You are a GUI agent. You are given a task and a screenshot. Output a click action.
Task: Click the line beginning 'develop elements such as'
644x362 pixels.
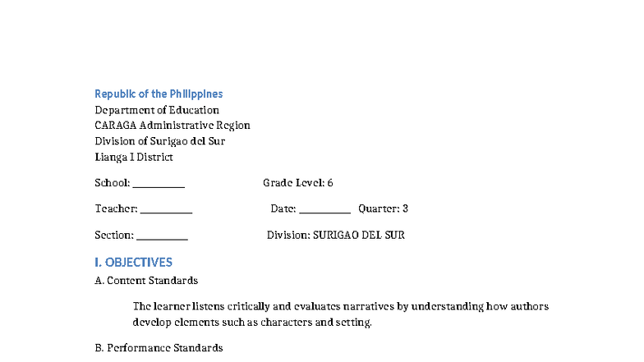coord(252,322)
